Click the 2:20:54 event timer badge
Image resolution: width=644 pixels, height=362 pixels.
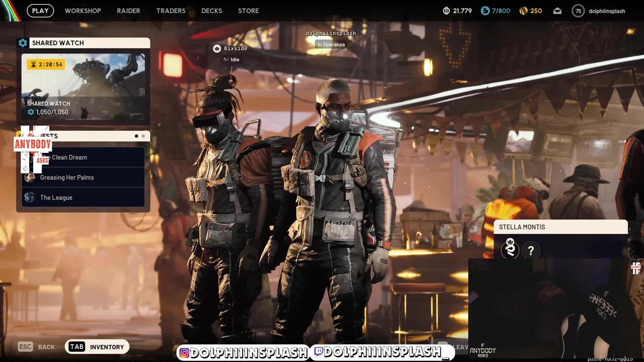(46, 64)
